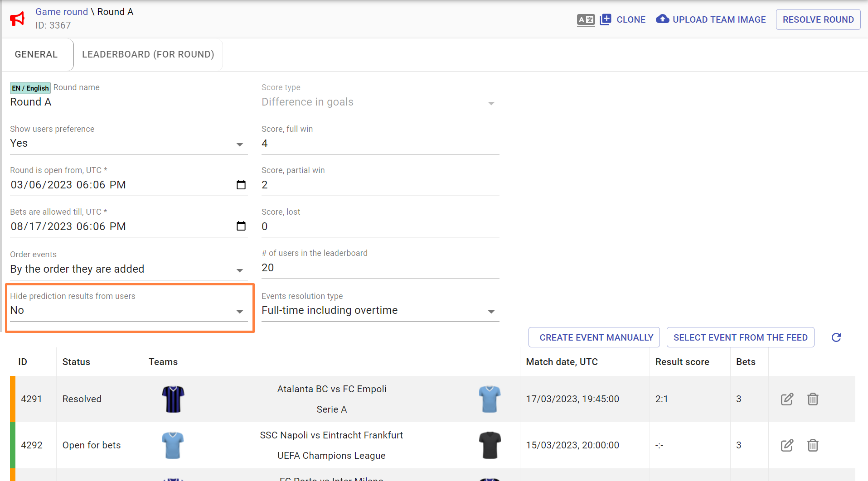Open calendar picker for round open date
Screen dimensions: 868x481
pyautogui.click(x=241, y=185)
